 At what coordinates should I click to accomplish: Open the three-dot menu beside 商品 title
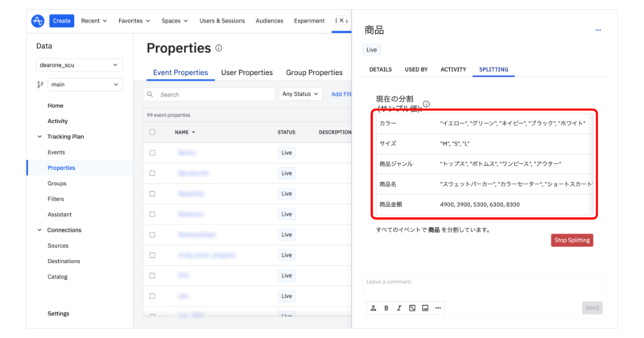pyautogui.click(x=598, y=30)
